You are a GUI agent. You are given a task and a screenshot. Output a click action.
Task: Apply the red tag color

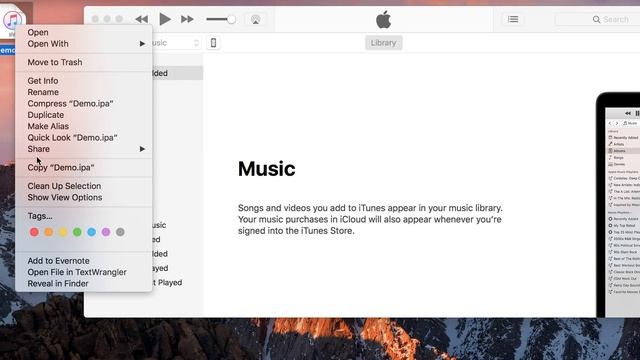point(34,232)
